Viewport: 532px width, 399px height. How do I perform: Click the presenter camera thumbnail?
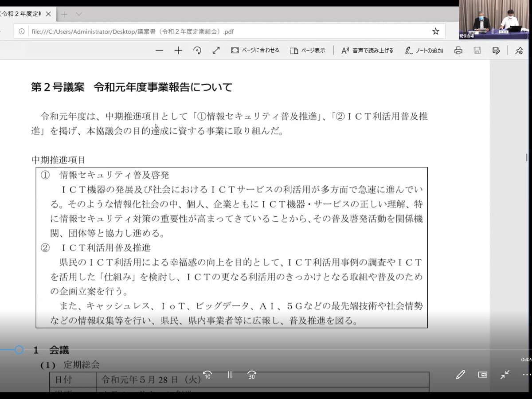pos(494,20)
